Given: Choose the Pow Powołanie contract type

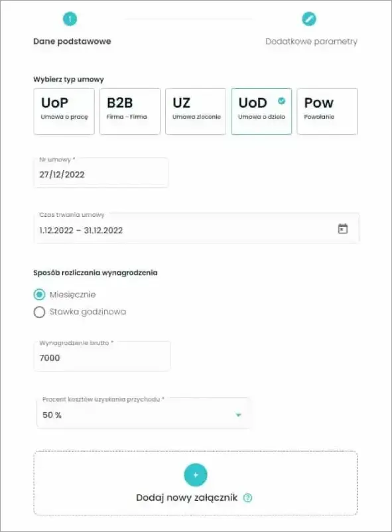Looking at the screenshot, I should [327, 111].
